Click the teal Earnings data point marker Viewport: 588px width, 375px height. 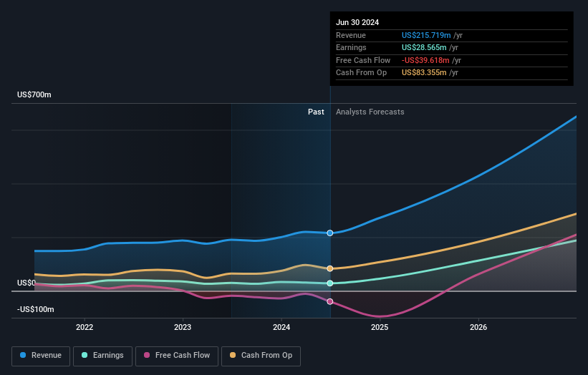coord(330,283)
